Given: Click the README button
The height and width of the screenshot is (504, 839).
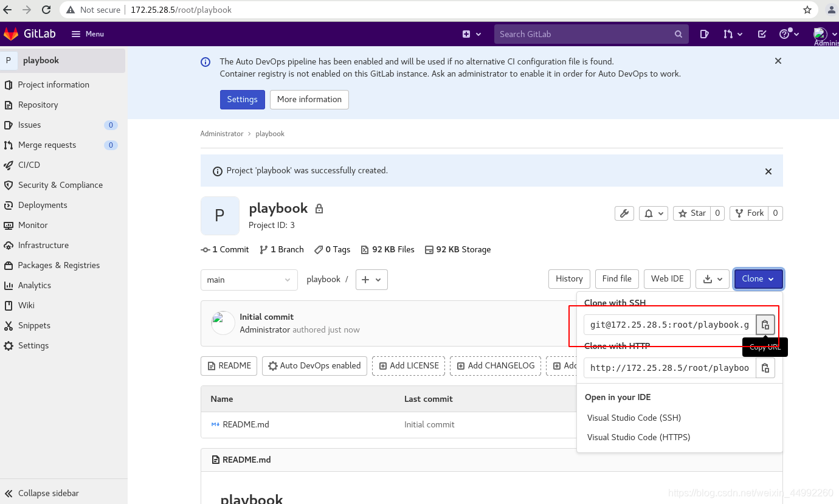Looking at the screenshot, I should click(x=229, y=365).
